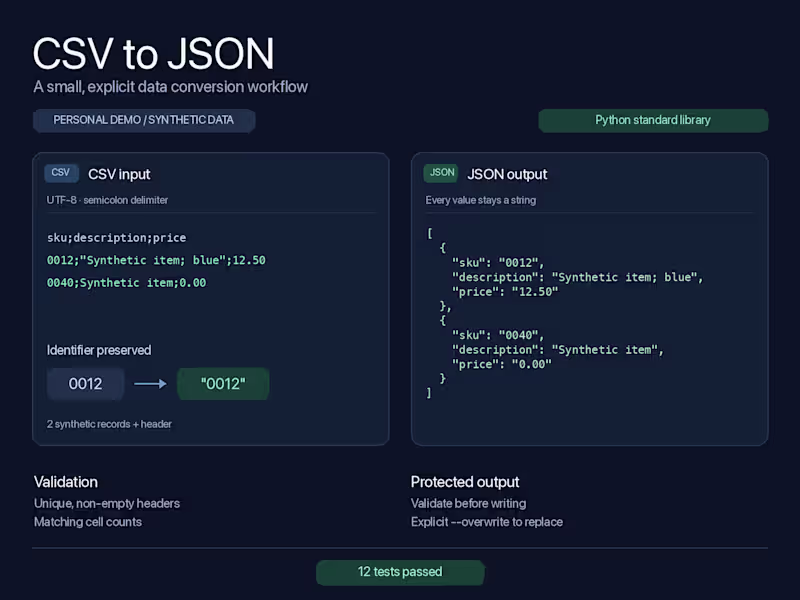Click the JSON line "sku": "0012"
The height and width of the screenshot is (600, 800).
click(x=498, y=263)
